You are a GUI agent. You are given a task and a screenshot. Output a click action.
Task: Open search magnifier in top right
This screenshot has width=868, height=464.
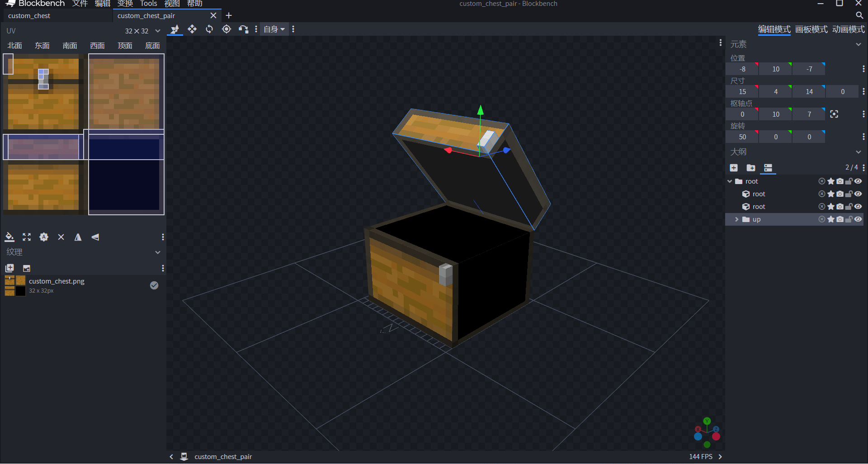[859, 15]
